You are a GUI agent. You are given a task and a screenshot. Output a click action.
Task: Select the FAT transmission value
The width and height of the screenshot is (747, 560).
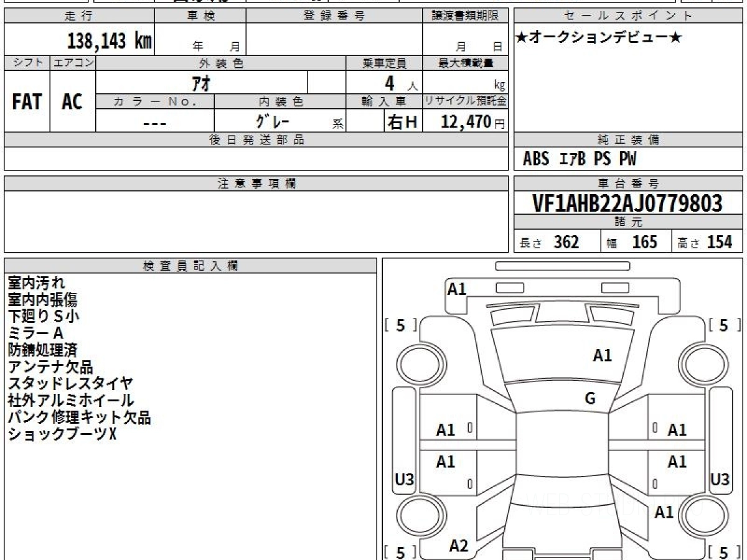(27, 102)
